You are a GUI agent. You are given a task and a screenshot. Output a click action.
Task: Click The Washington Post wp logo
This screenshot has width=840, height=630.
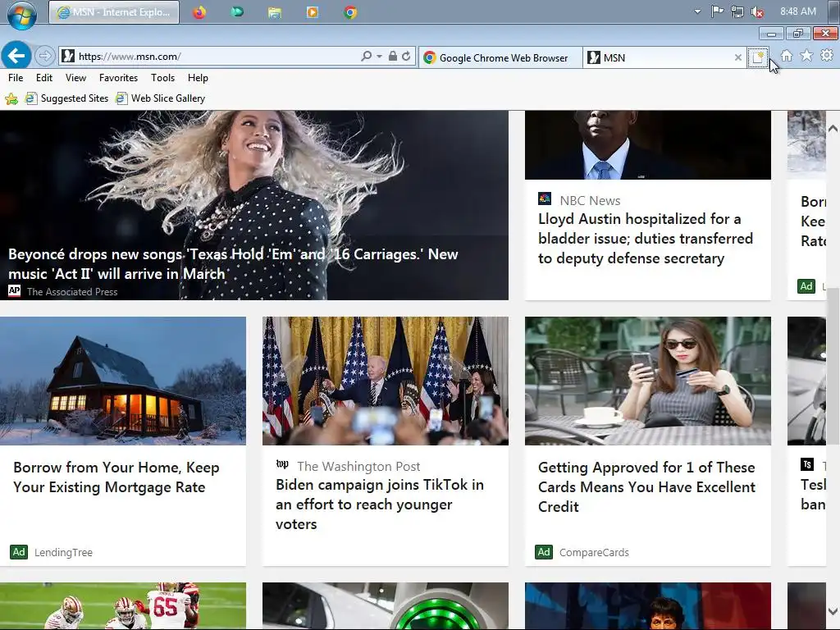pyautogui.click(x=282, y=464)
